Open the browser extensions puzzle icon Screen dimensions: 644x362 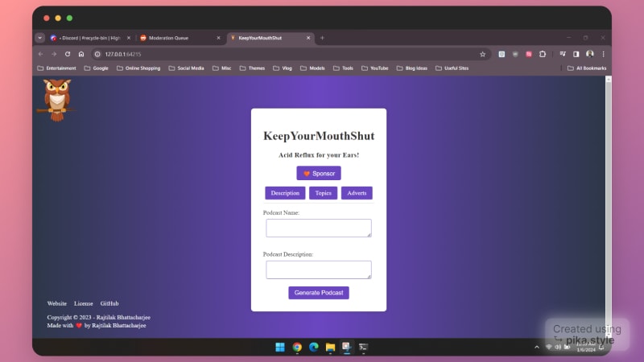543,54
